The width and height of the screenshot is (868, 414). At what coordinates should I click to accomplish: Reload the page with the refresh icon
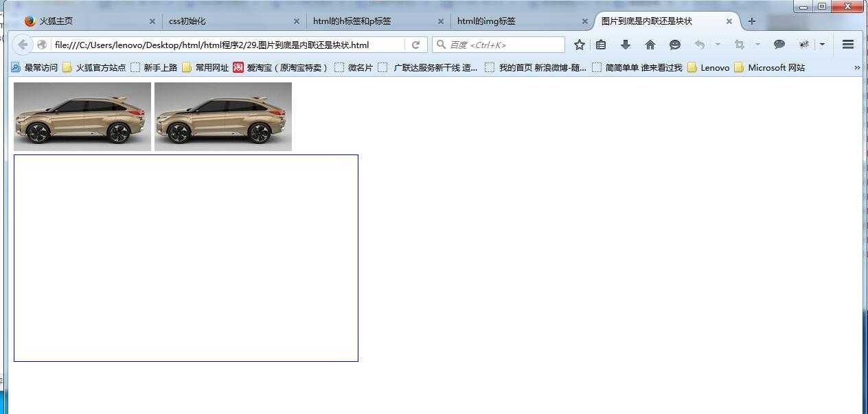415,45
